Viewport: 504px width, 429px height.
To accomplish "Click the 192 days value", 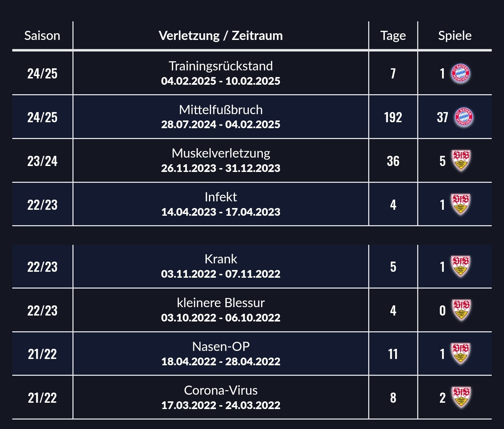I will [393, 117].
